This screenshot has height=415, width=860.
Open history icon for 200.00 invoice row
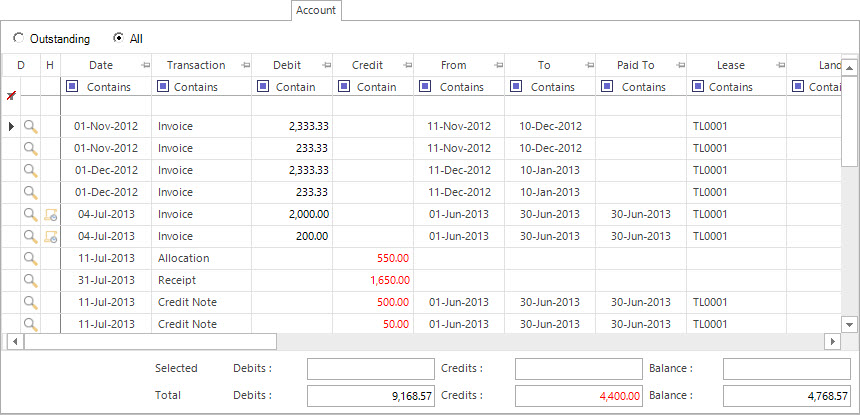(51, 236)
